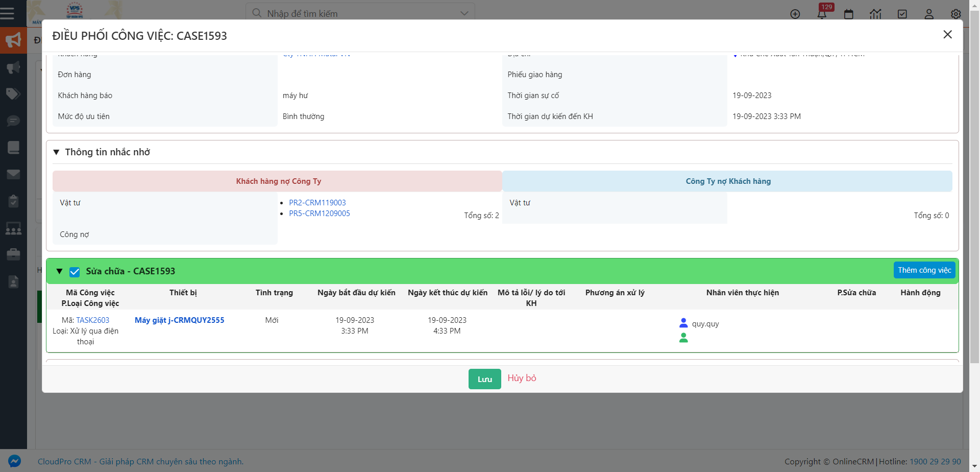
Task: Click the Phương án xử lý column header
Action: coord(615,293)
